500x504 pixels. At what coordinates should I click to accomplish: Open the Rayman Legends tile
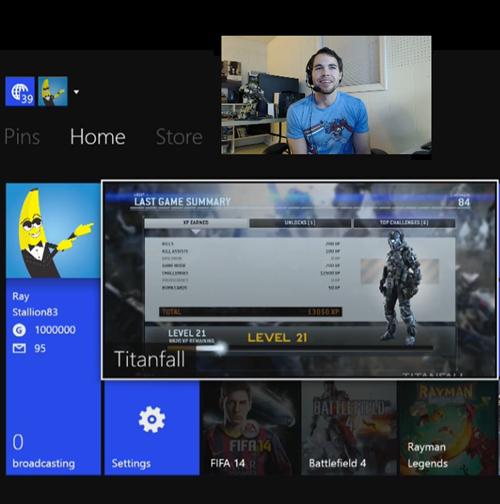tap(449, 428)
